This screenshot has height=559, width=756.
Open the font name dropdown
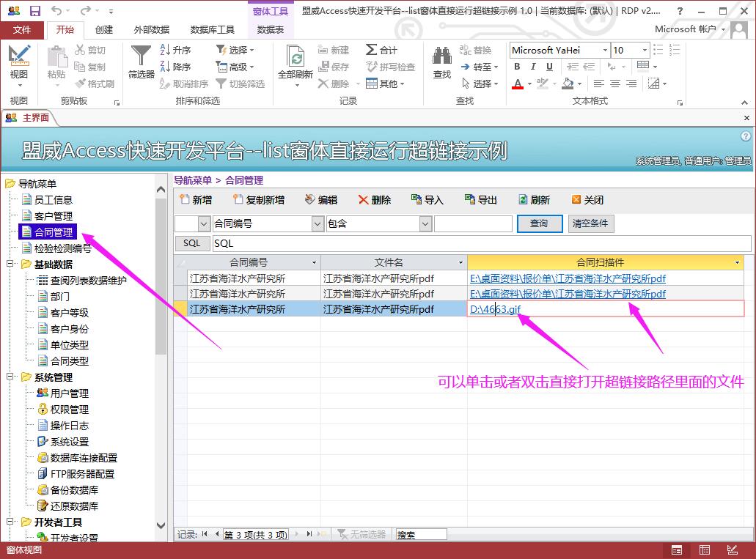click(x=605, y=50)
